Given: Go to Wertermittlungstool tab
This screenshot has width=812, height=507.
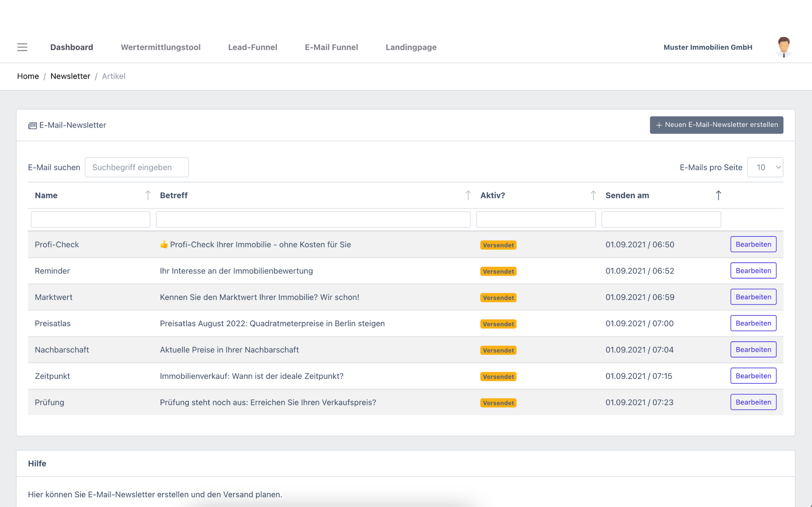Looking at the screenshot, I should (161, 47).
